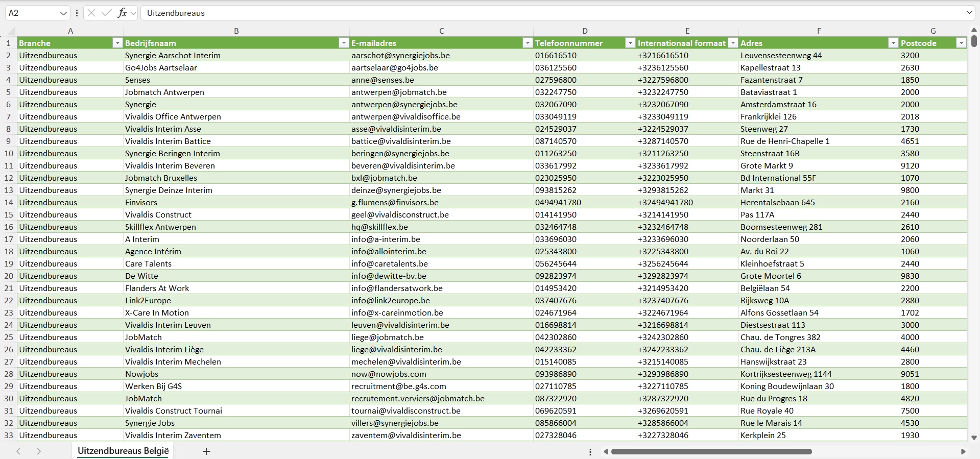The height and width of the screenshot is (459, 980).
Task: Select row 14 header
Action: coord(9,202)
